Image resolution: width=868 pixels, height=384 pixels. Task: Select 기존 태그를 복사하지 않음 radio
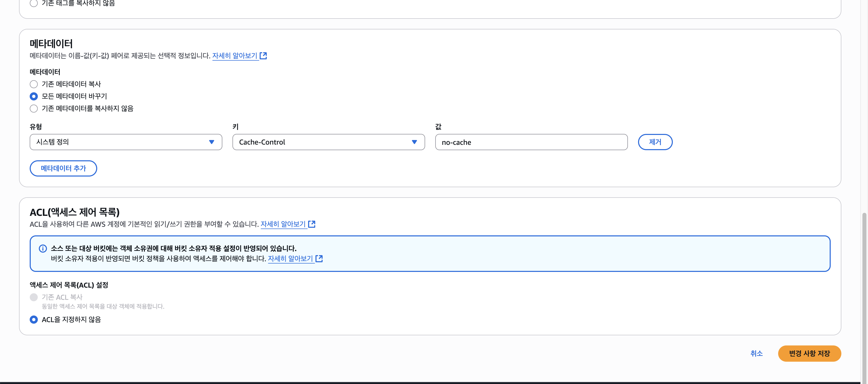click(x=34, y=3)
